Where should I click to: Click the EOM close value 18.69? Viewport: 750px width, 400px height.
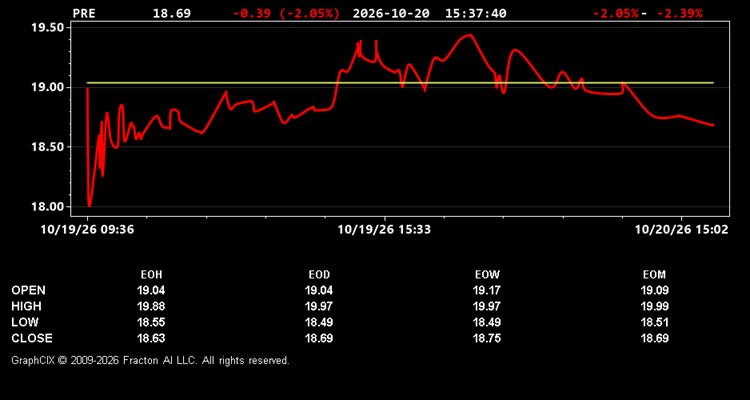click(654, 338)
